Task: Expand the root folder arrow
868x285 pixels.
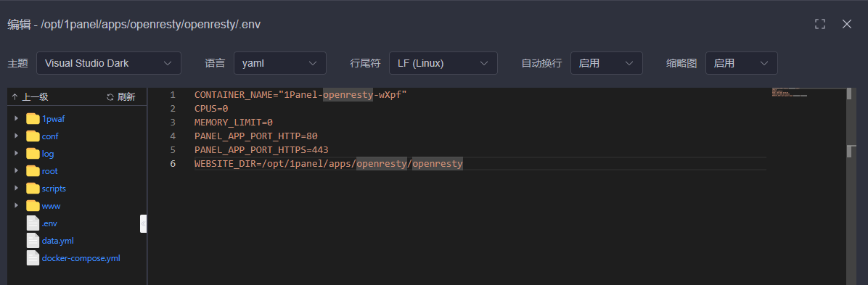Action: 16,171
